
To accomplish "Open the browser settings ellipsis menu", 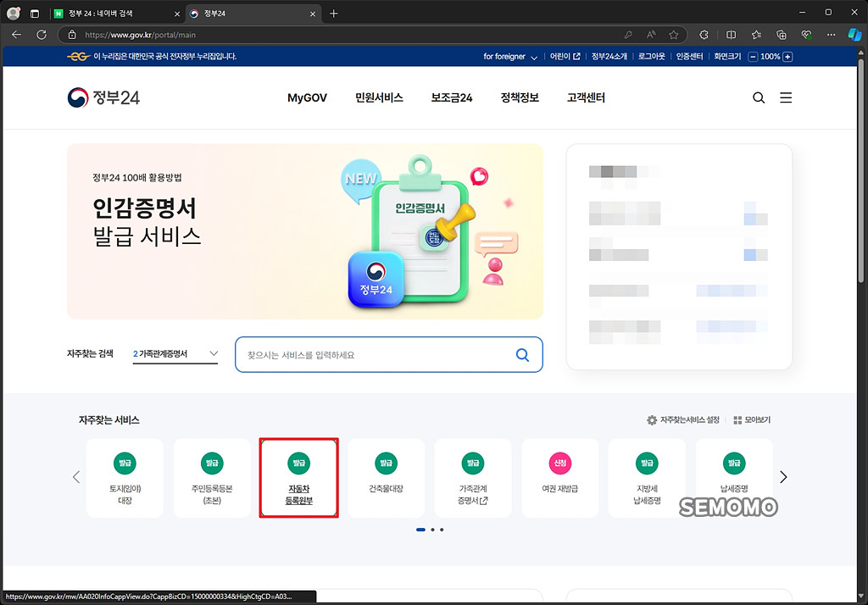I will point(832,35).
